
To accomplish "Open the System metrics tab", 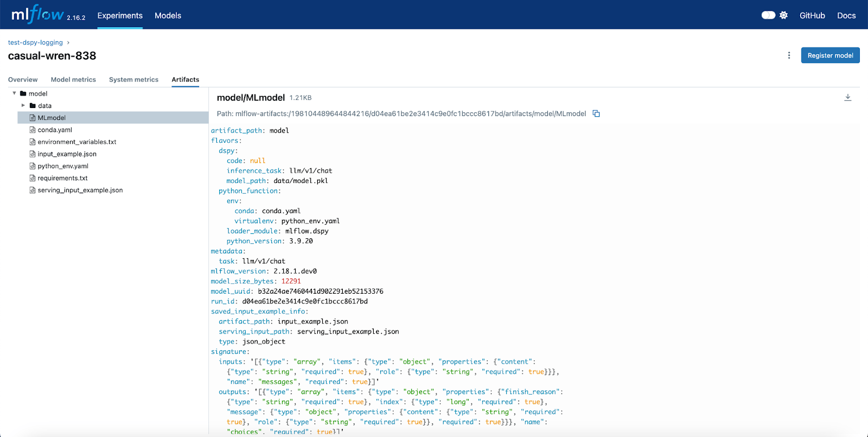I will click(133, 79).
